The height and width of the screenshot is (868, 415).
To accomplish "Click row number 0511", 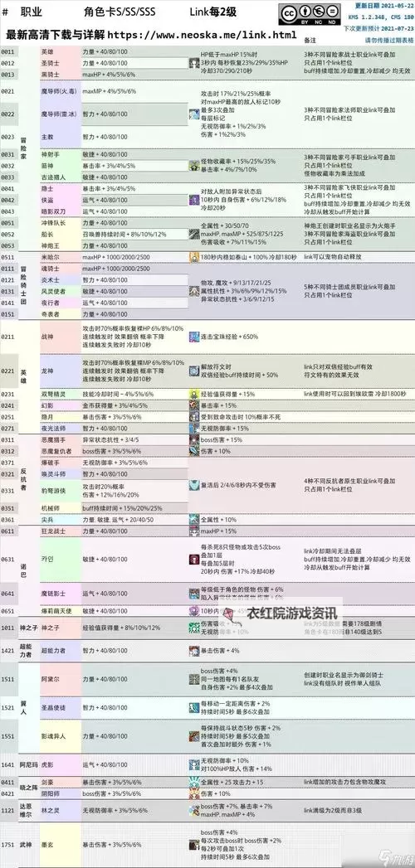I will point(7,257).
